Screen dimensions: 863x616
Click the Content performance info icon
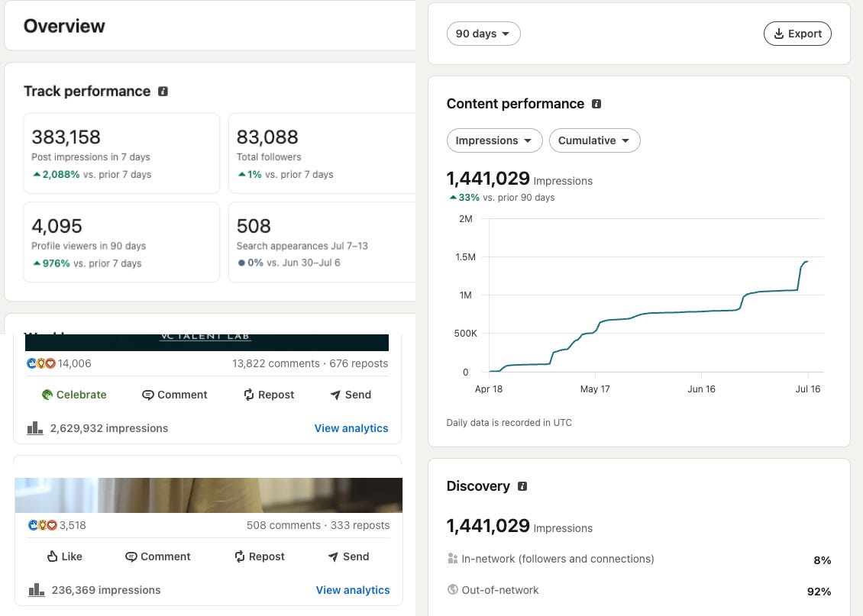tap(596, 104)
